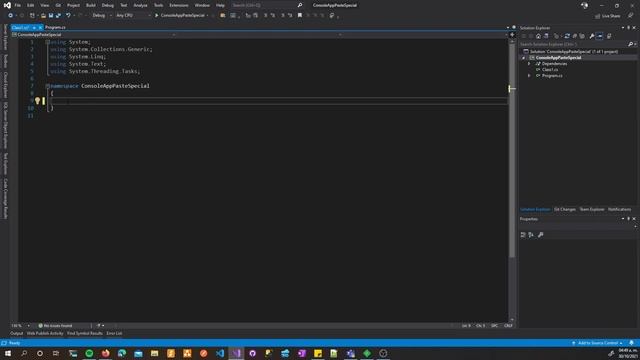Open ConsoleAppPasteSpecial project navigation dropdown above editor

pos(93,35)
